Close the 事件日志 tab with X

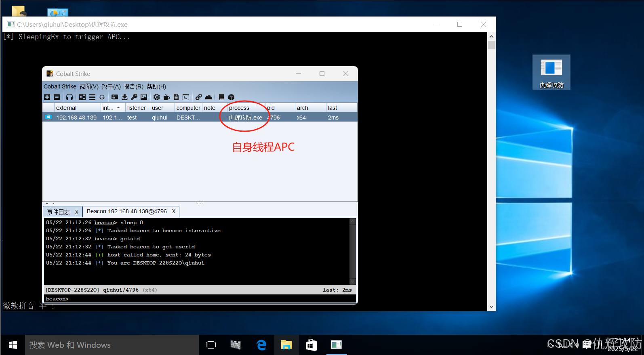77,212
